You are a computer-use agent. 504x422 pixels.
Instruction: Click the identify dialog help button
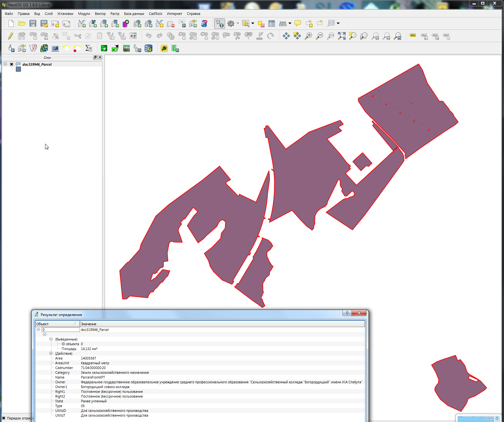tap(347, 313)
